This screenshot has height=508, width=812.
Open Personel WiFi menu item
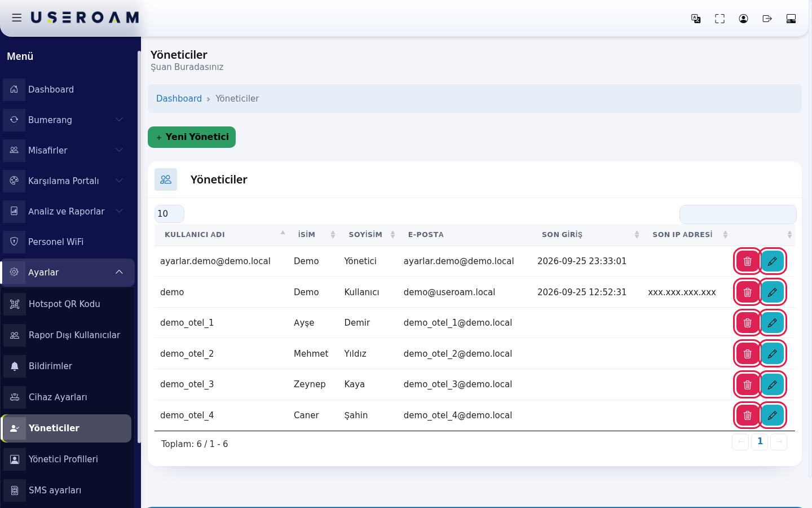68,242
